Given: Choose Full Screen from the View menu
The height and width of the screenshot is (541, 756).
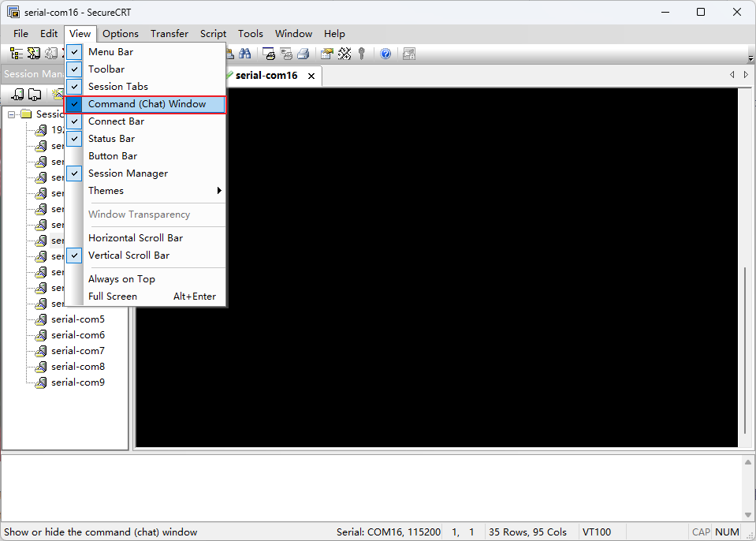Looking at the screenshot, I should (x=146, y=297).
